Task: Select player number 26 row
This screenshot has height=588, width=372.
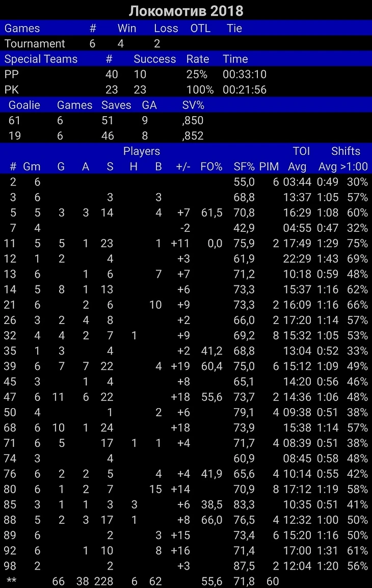Action: point(186,320)
